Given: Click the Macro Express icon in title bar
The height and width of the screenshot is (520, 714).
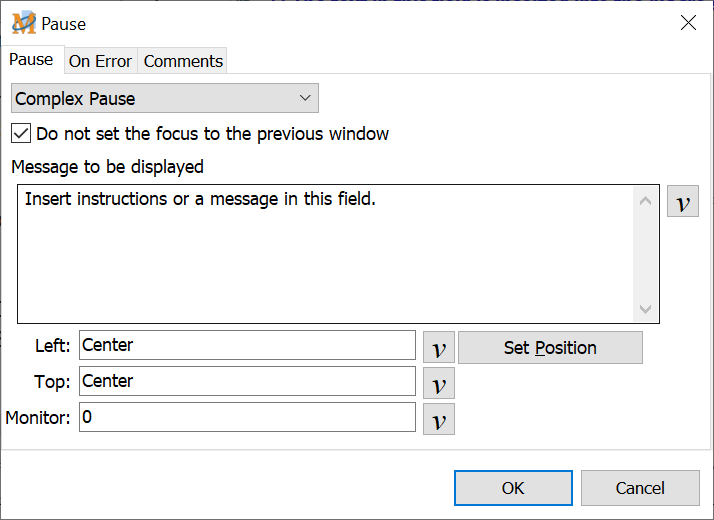Looking at the screenshot, I should pyautogui.click(x=23, y=23).
